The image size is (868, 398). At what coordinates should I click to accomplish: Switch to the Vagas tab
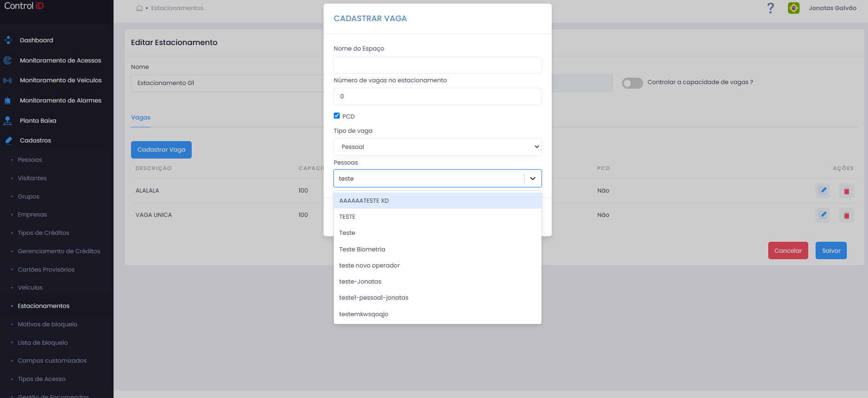coord(141,117)
